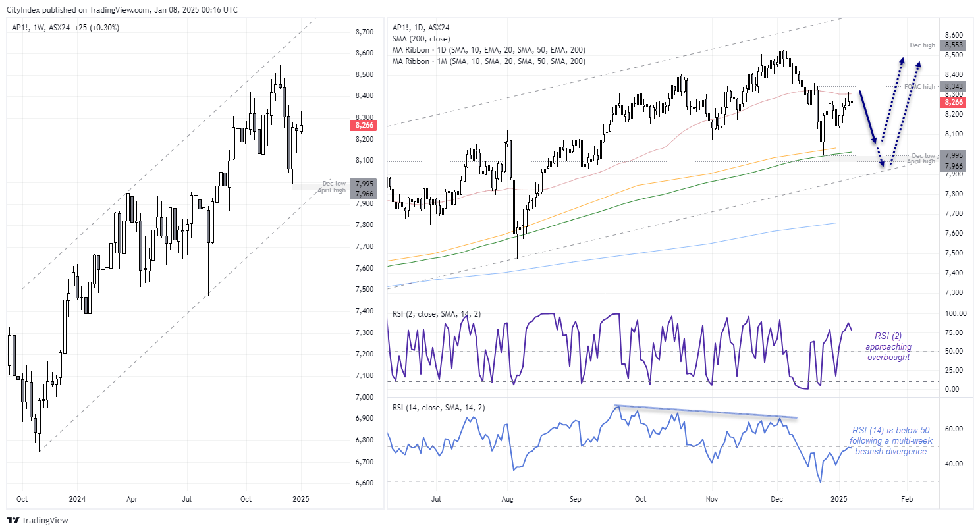This screenshot has width=980, height=532.
Task: Click the Dec label on daily time axis
Action: pos(776,499)
